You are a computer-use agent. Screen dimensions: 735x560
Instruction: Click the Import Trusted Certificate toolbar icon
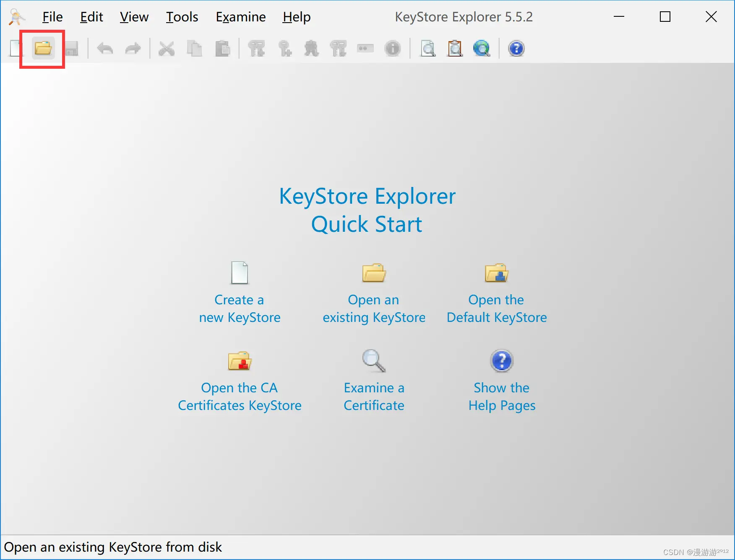[311, 49]
